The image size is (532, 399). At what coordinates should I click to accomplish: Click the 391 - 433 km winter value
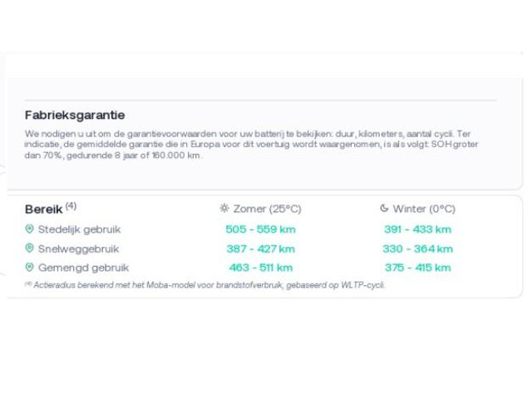pyautogui.click(x=418, y=229)
